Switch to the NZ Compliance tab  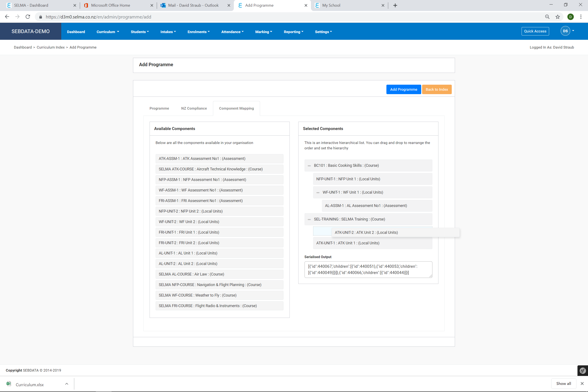pyautogui.click(x=194, y=108)
